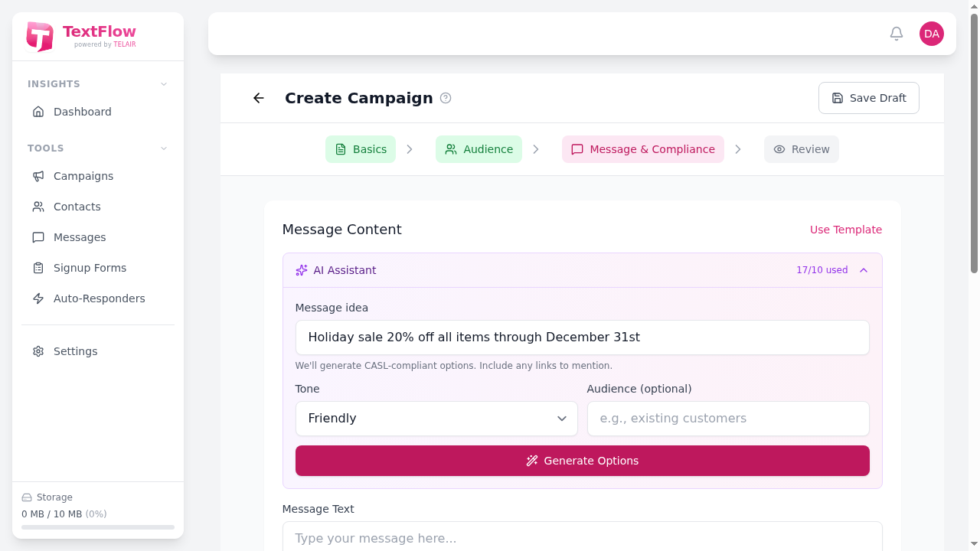Open the Tone dropdown
This screenshot has width=980, height=551.
436,419
